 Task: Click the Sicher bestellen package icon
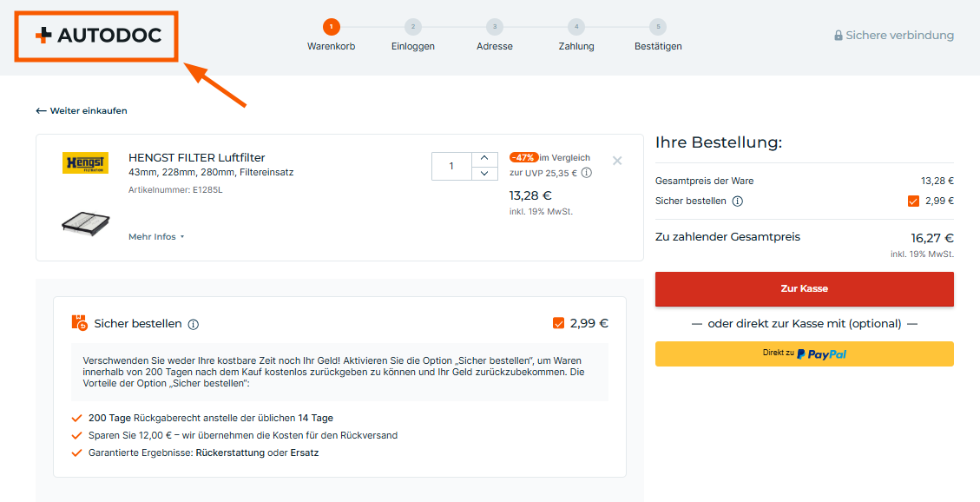(x=79, y=323)
